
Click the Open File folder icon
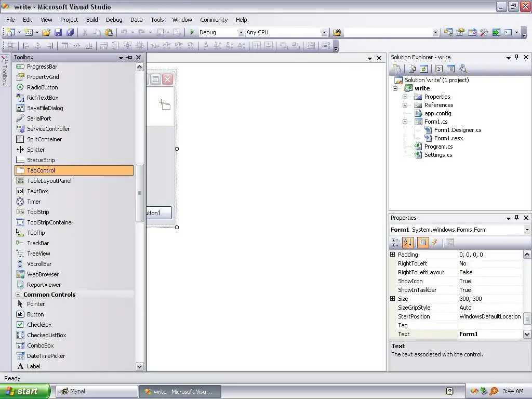pos(46,32)
